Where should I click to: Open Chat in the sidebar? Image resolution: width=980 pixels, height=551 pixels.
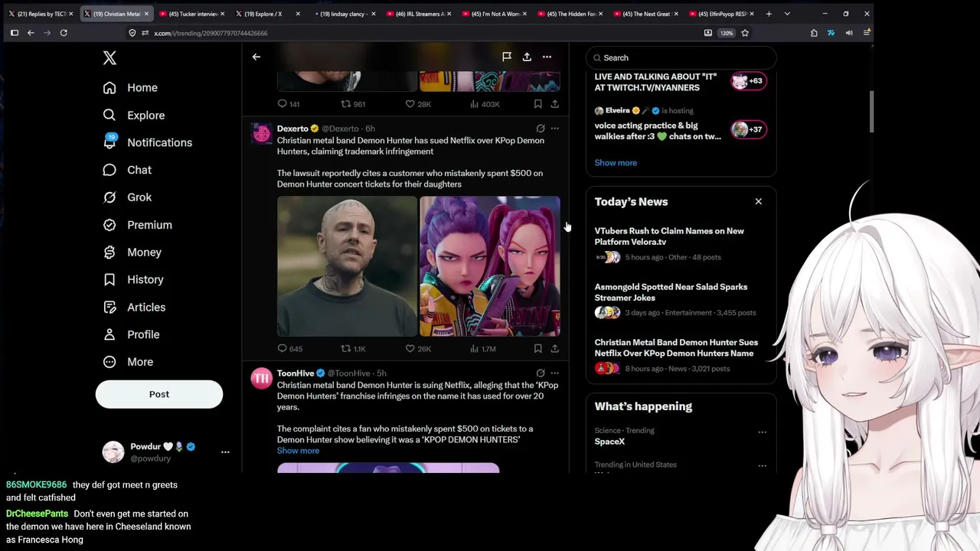[x=127, y=170]
